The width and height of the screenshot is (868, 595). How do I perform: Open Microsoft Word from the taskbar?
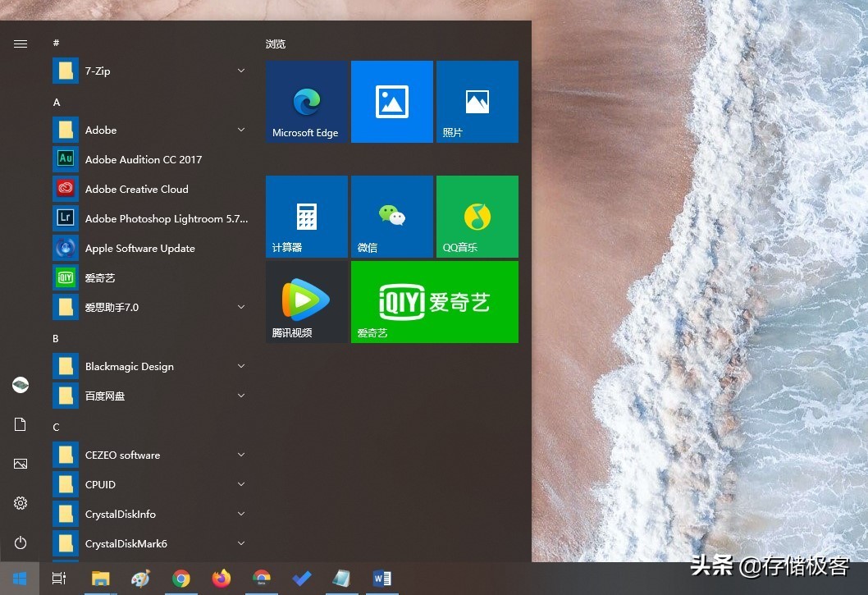381,579
